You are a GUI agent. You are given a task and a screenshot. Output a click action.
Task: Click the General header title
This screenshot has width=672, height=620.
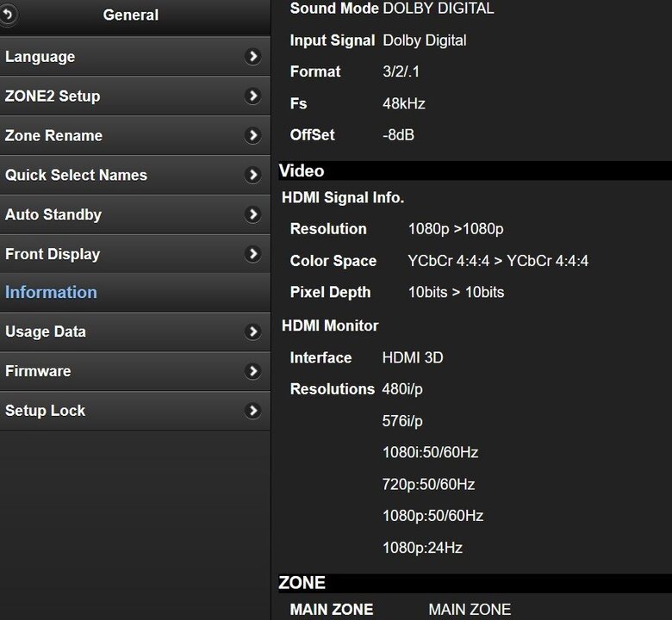point(131,15)
